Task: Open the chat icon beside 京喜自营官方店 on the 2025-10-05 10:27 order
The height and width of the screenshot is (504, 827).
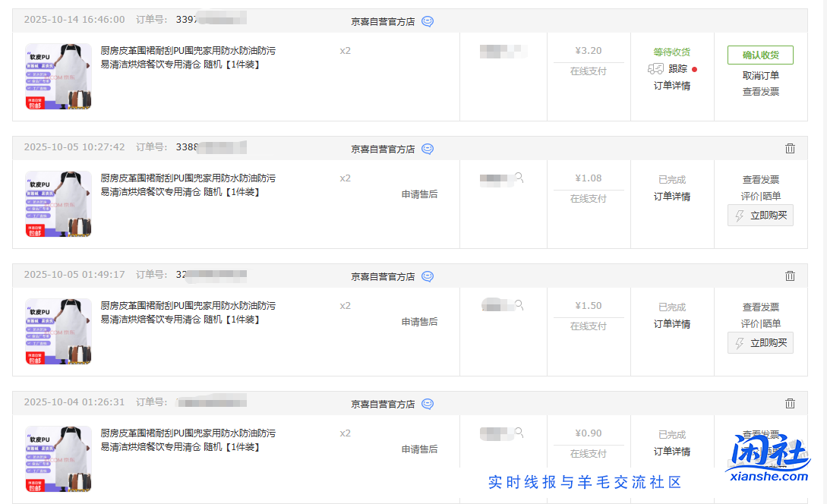Action: tap(427, 149)
